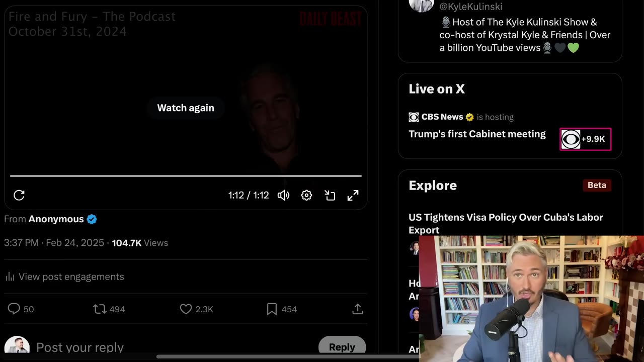The width and height of the screenshot is (644, 362).
Task: Click the Reply button
Action: pyautogui.click(x=342, y=346)
